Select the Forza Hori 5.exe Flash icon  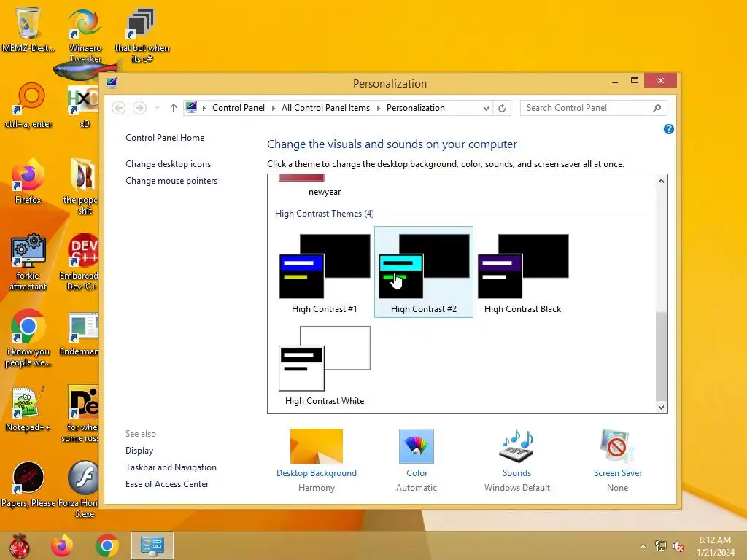(82, 490)
